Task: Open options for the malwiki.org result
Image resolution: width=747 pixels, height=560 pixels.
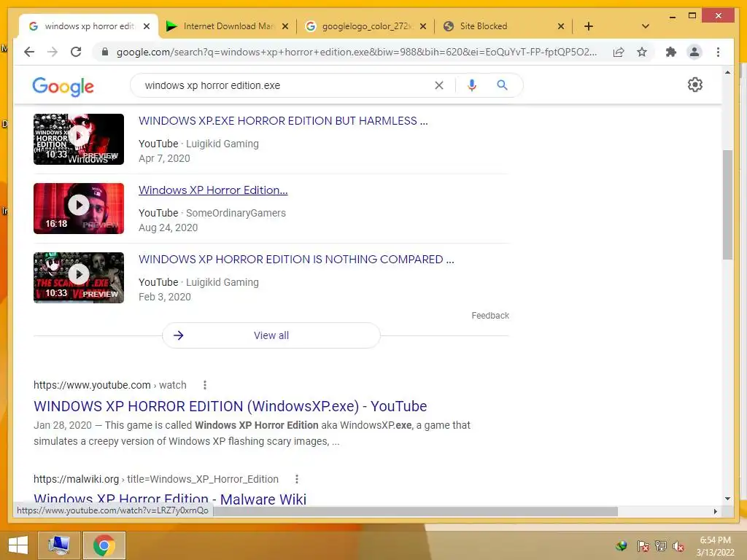Action: [x=297, y=479]
